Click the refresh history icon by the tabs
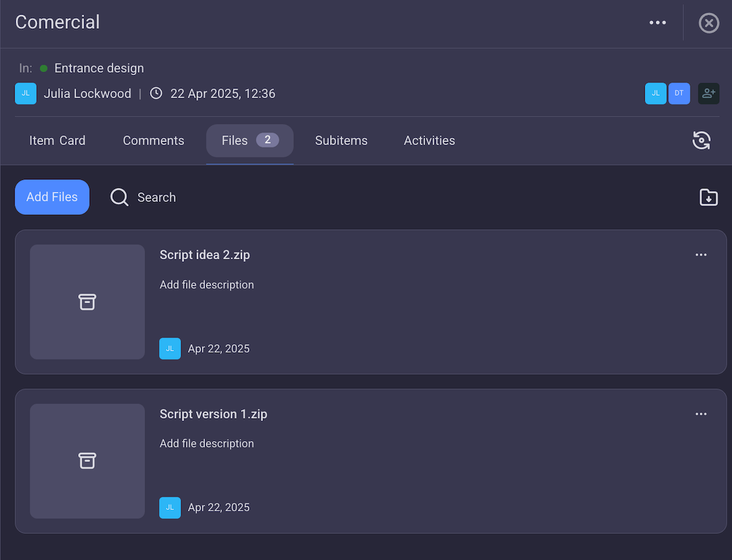732x560 pixels. click(701, 140)
